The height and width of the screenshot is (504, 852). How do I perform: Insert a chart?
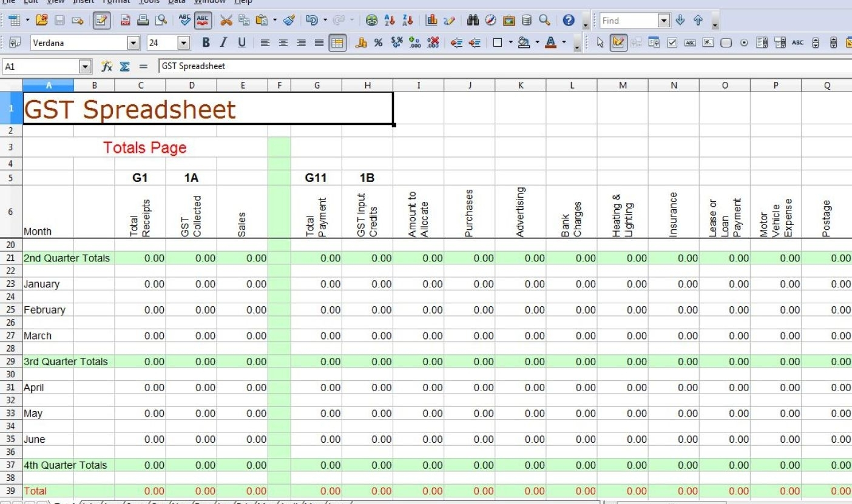coord(432,21)
